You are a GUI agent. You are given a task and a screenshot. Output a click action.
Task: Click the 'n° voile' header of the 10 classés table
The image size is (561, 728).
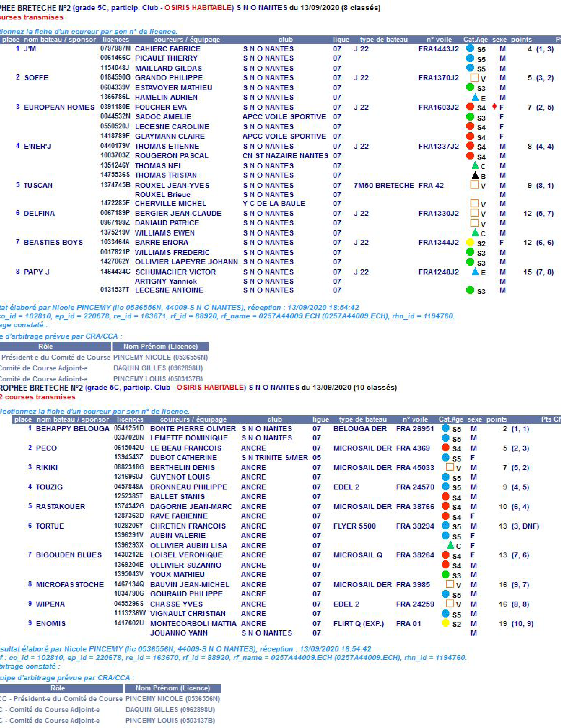pyautogui.click(x=415, y=419)
